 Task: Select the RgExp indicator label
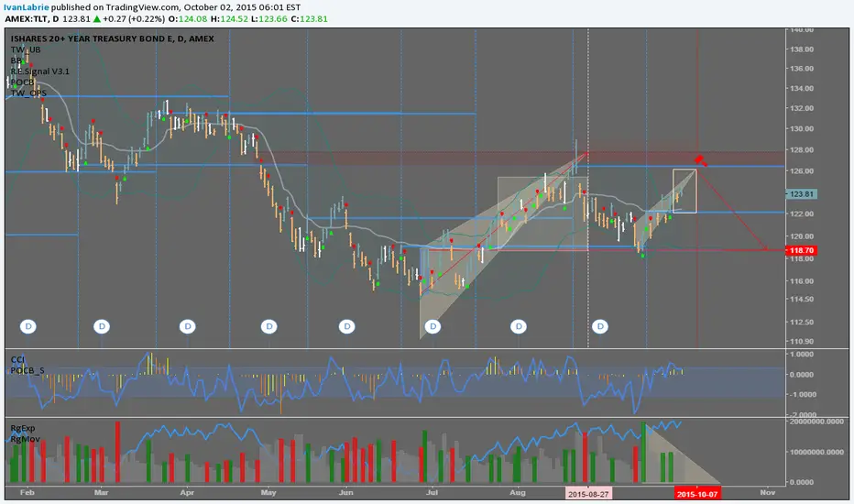pos(22,428)
